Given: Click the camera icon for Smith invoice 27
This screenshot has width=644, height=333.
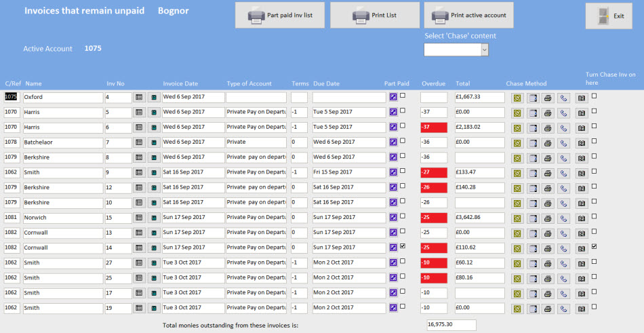Looking at the screenshot, I should (581, 262).
